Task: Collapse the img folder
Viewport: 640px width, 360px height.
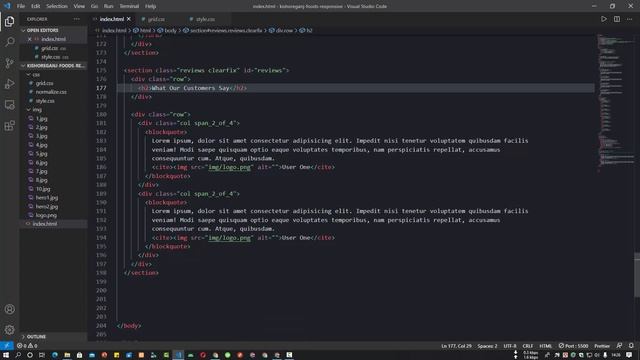Action: point(53,110)
